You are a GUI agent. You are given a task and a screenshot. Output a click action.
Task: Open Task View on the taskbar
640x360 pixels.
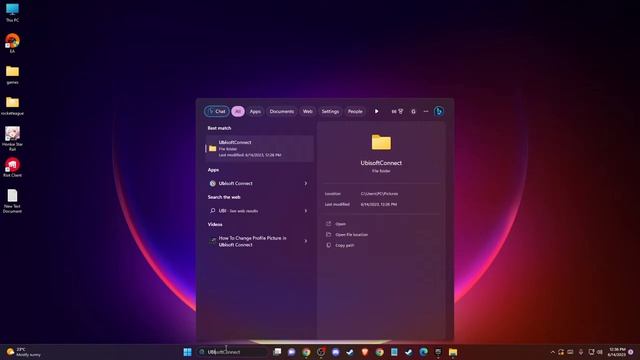click(277, 352)
